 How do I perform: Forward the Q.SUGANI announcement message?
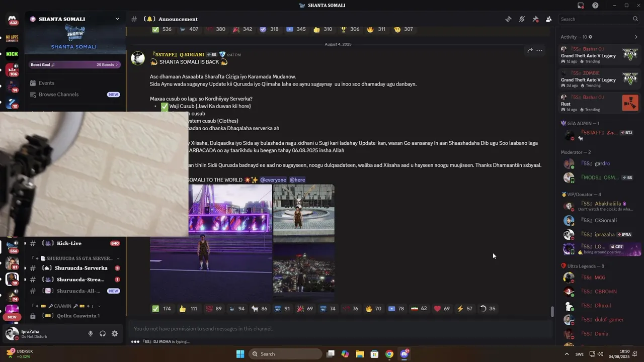530,50
